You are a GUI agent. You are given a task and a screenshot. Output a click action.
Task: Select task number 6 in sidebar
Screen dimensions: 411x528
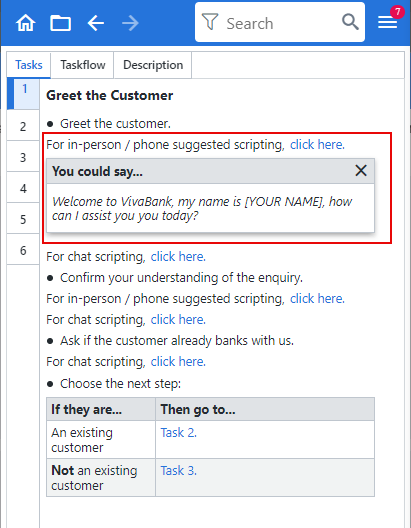point(23,250)
